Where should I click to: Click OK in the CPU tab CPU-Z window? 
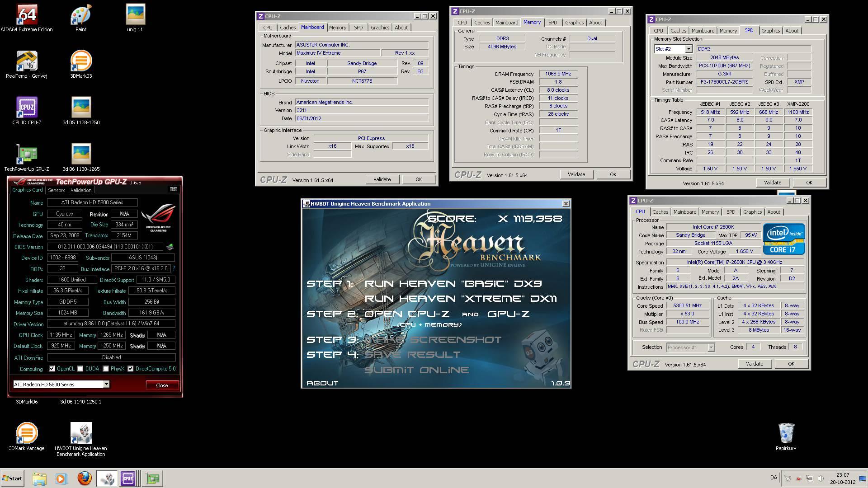click(x=791, y=364)
